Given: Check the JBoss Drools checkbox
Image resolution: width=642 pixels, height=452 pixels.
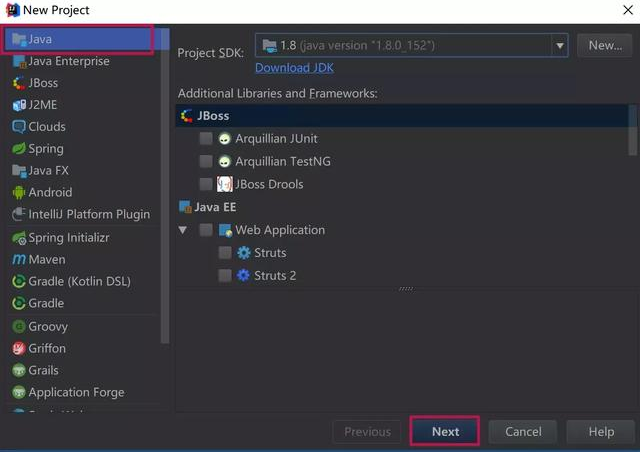Looking at the screenshot, I should click(206, 184).
